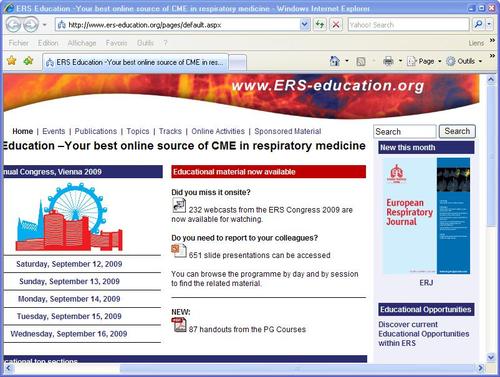Open the ? help menu

pyautogui.click(x=165, y=43)
